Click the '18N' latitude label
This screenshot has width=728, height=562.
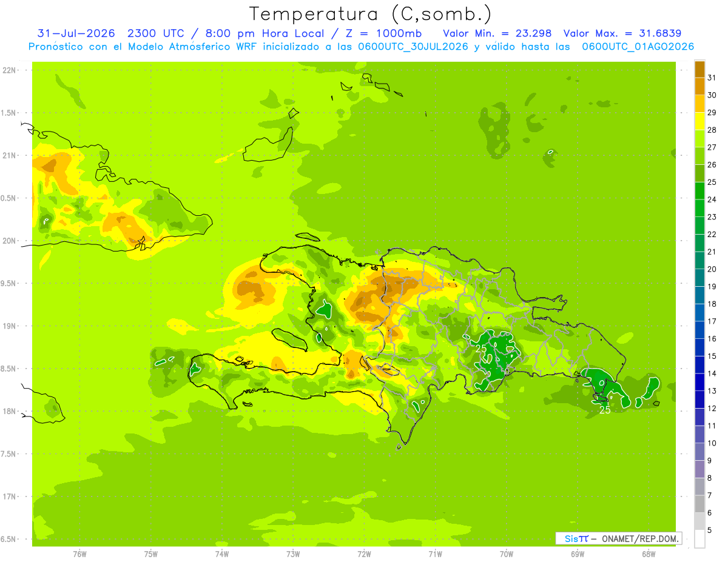point(8,411)
